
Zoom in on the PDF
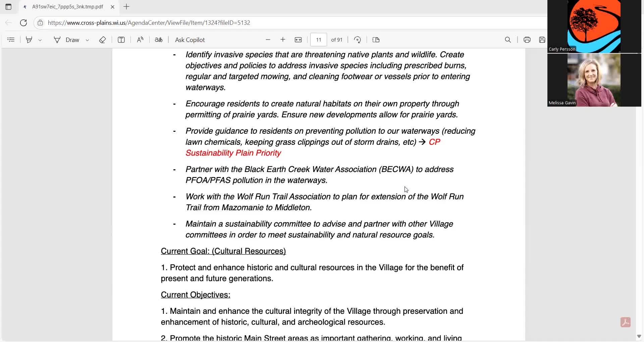(283, 40)
